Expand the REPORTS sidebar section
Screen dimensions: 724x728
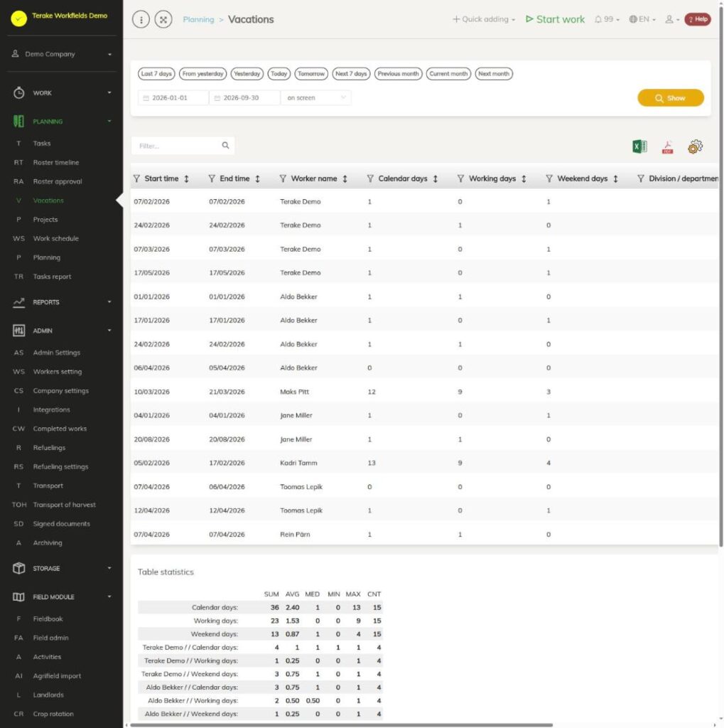pos(62,302)
